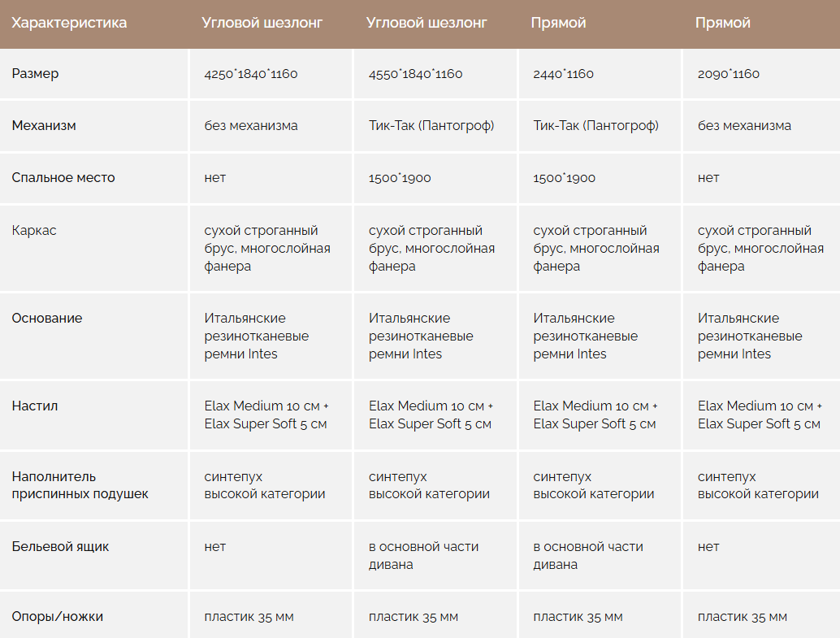Click the 4250*1840*1160 size cell

pyautogui.click(x=251, y=74)
